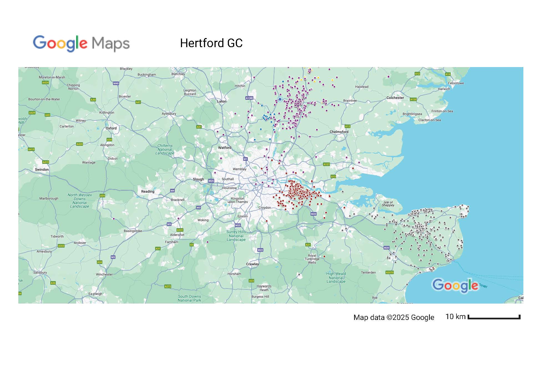Click the Map data ©2025 Google text
This screenshot has width=555, height=392.
pyautogui.click(x=393, y=317)
